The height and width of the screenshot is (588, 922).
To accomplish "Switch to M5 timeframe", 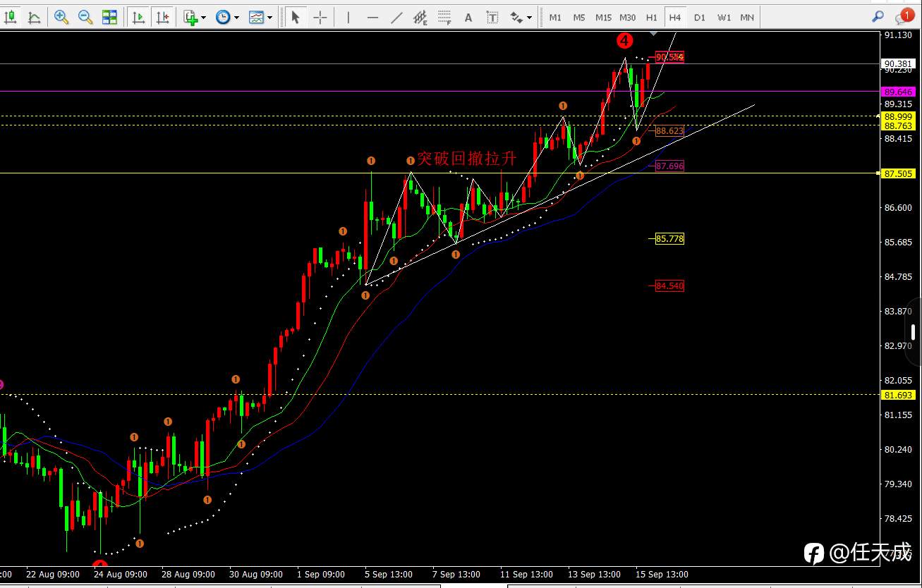I will pyautogui.click(x=579, y=18).
